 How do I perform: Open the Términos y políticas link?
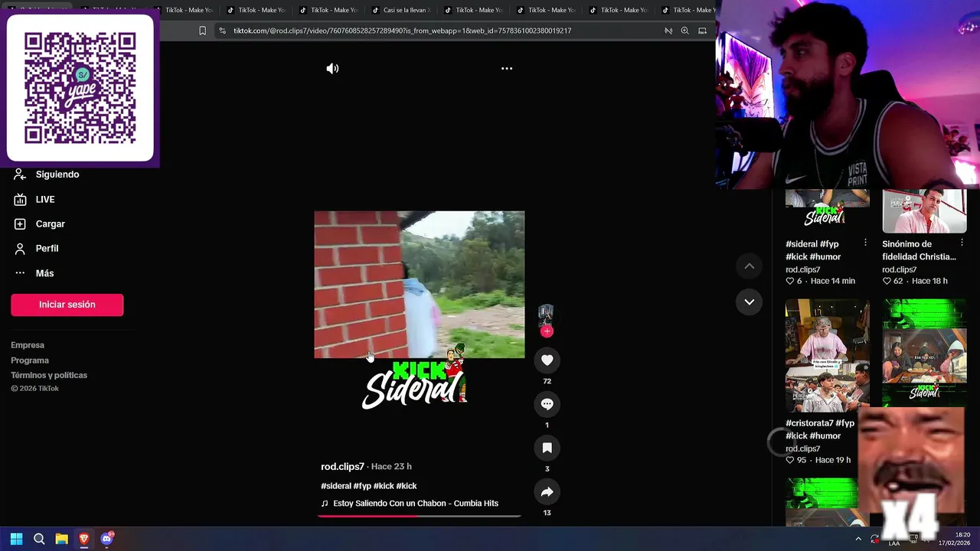[x=49, y=375]
